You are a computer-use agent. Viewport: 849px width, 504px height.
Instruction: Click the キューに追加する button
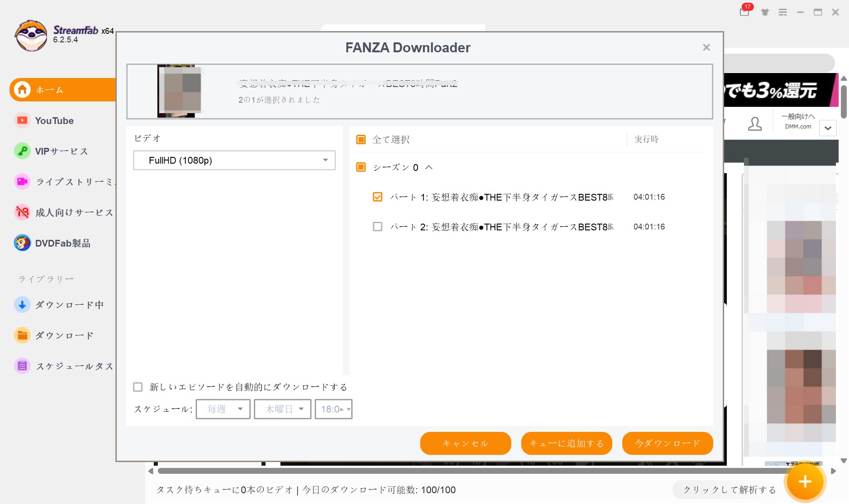[x=566, y=444]
